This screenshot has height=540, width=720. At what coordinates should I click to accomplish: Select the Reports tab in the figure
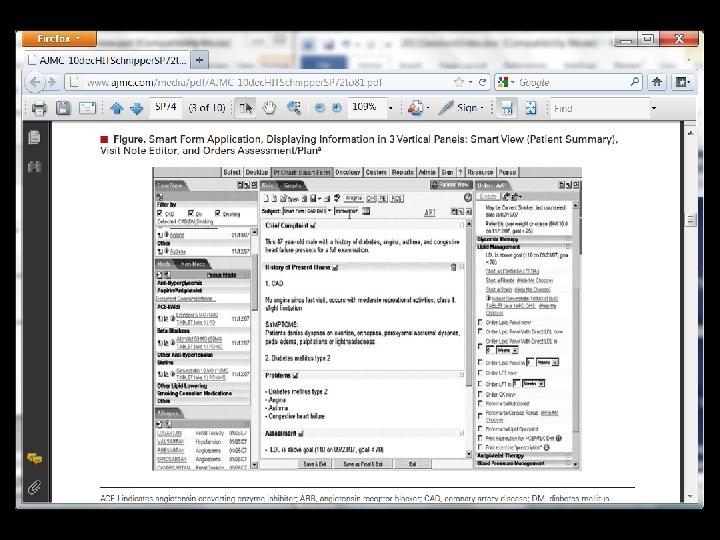click(x=403, y=172)
